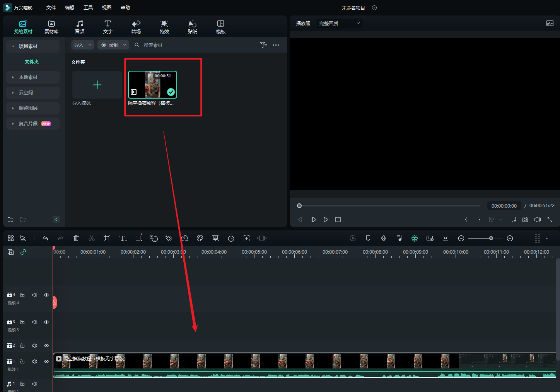Open the 完整画质 quality dropdown

(339, 24)
